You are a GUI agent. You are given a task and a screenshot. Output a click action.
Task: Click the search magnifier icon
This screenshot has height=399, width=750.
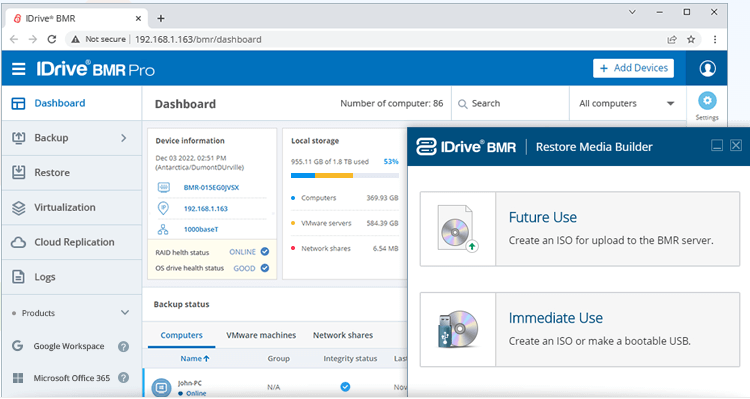463,104
